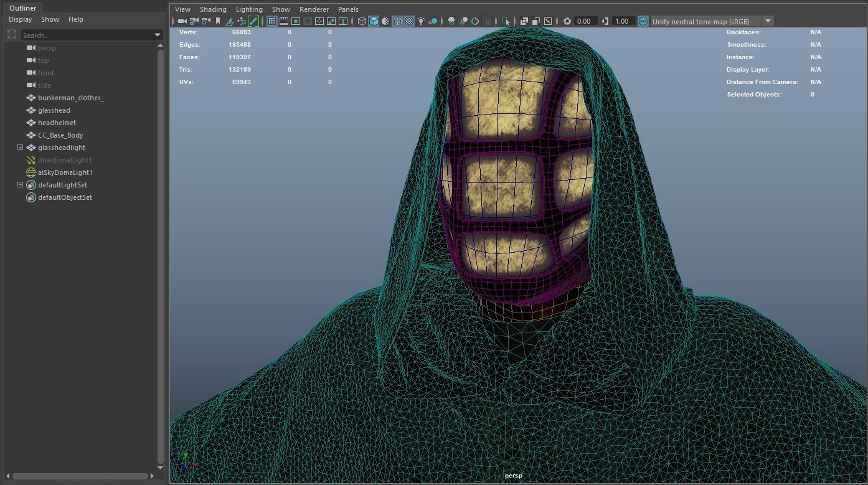Click the Depth of Field icon

pos(487,21)
